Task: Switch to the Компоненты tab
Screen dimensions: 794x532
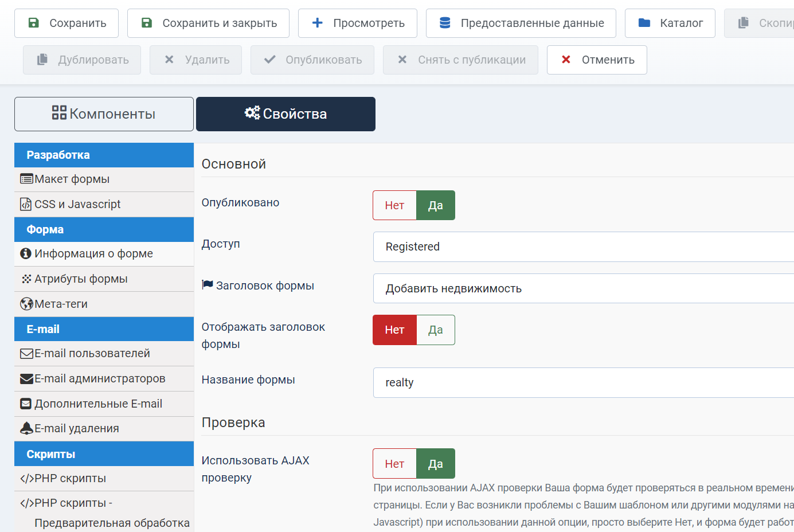Action: pyautogui.click(x=104, y=114)
